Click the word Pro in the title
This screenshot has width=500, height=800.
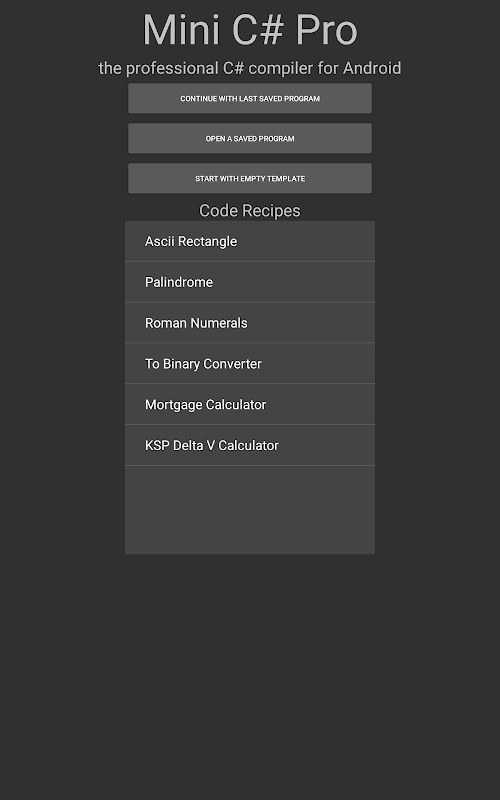point(327,30)
